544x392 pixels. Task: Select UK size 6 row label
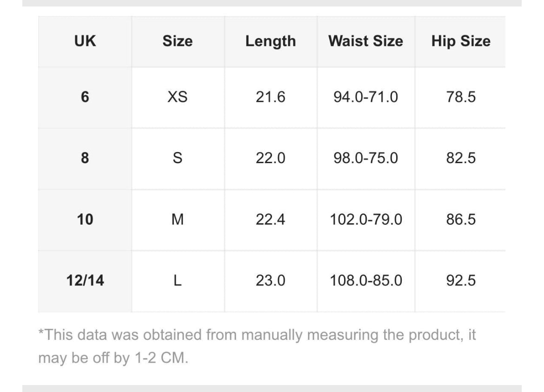[85, 98]
